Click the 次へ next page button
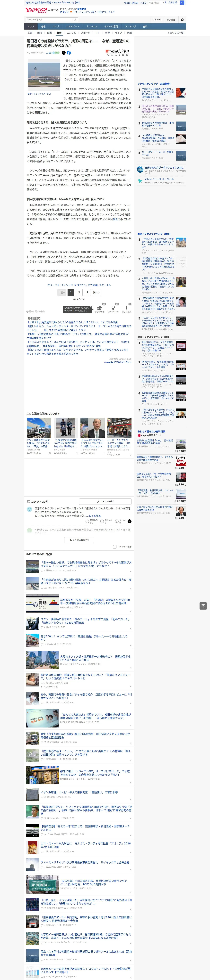This screenshot has width=210, height=980. [96, 293]
